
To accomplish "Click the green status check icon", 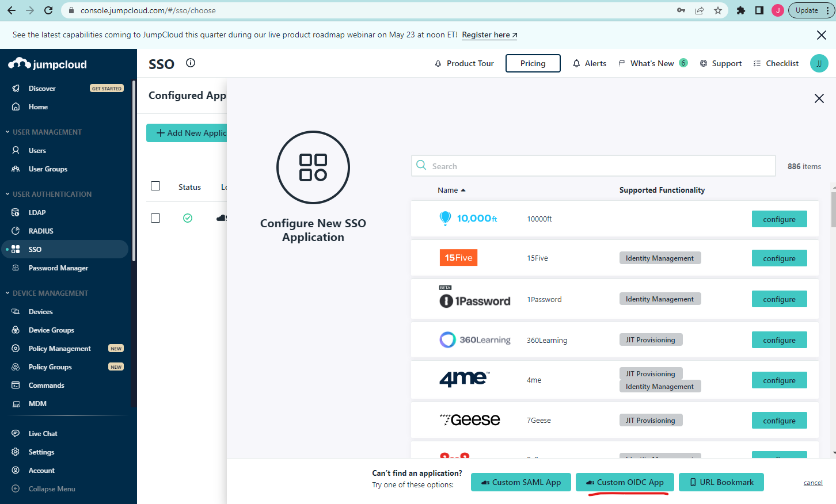I will click(x=188, y=218).
